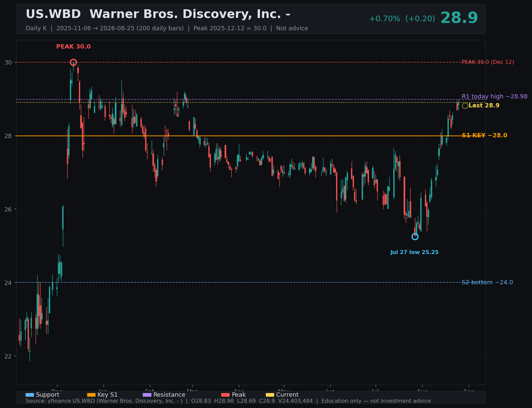Screen dimensions: 532x408
Task: Click the 'Daily K' subtitle line
Action: click(167, 28)
